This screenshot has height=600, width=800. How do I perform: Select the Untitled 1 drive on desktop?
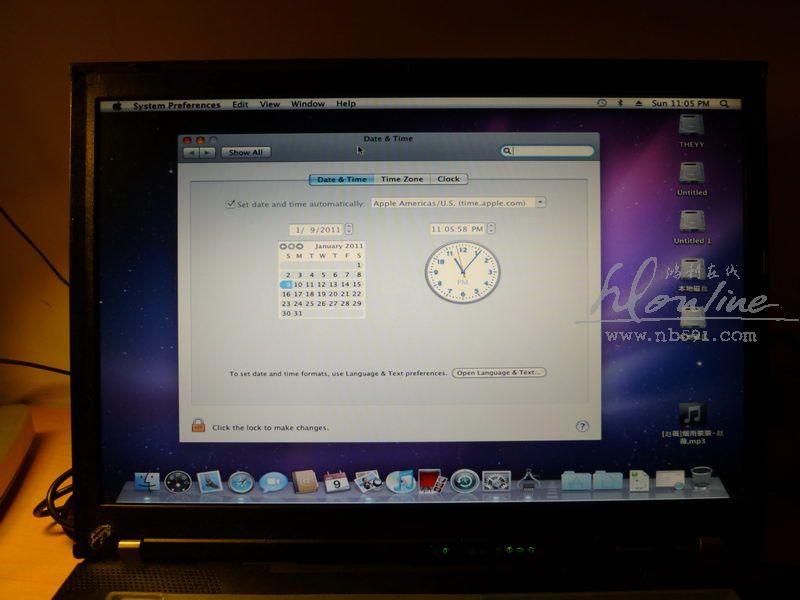[x=692, y=227]
